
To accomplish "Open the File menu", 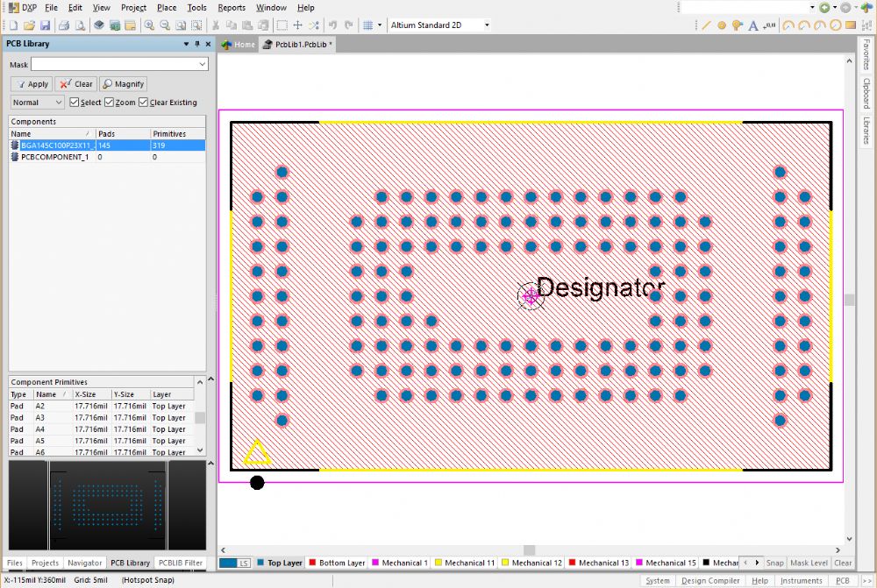I will [x=51, y=8].
